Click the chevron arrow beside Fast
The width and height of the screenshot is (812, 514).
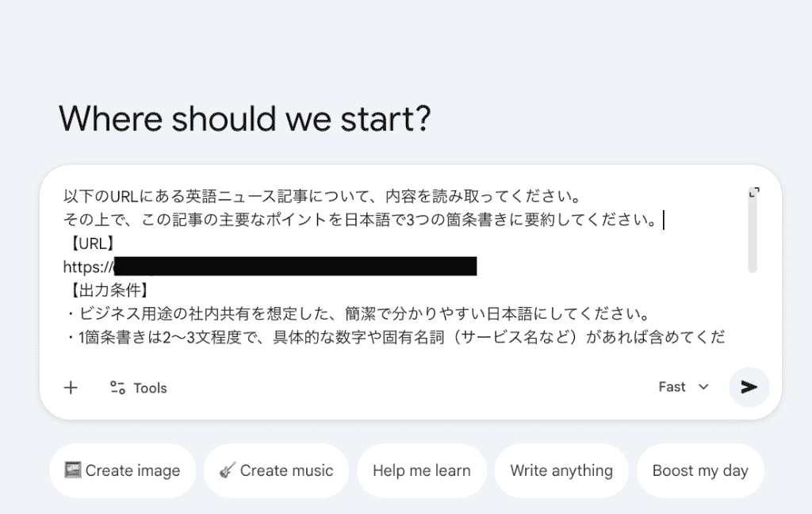703,387
